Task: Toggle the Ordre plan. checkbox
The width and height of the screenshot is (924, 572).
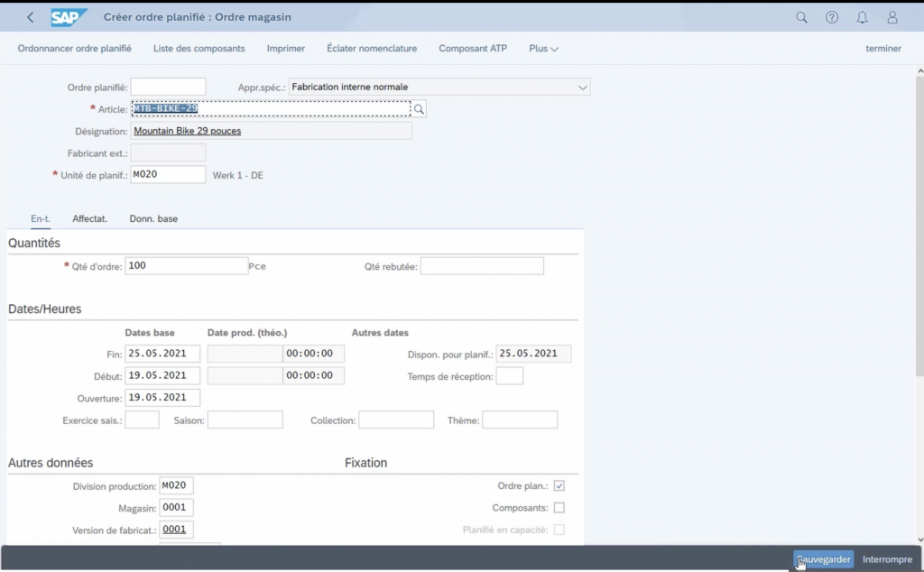Action: point(559,486)
